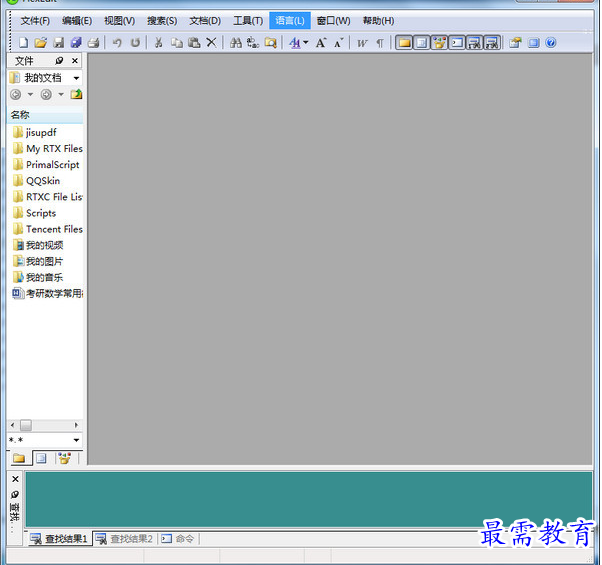The height and width of the screenshot is (565, 602).
Task: Open font dropdown arrow in toolbar
Action: pyautogui.click(x=306, y=43)
